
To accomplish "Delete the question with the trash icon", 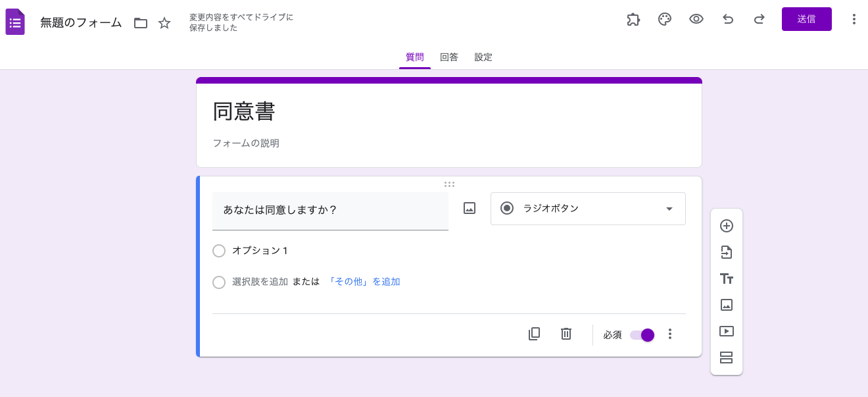I will point(566,334).
